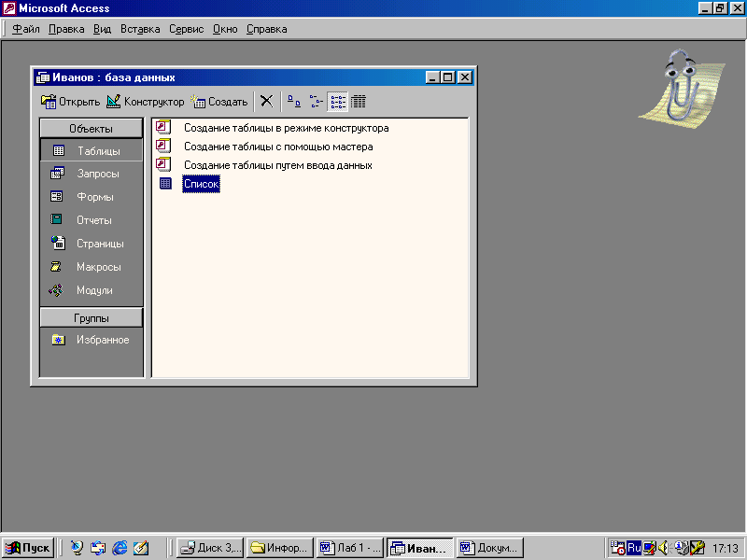Click the constructor-mode shortcut icon

click(163, 127)
